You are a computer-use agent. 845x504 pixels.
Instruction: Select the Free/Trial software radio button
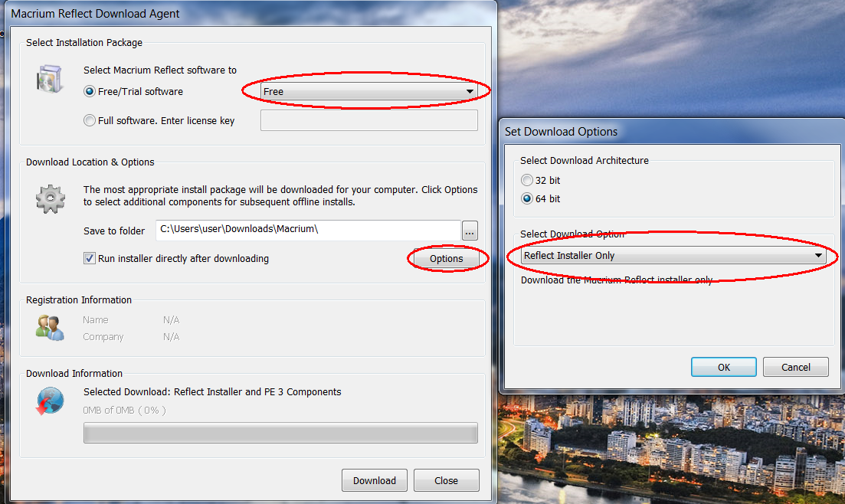point(90,91)
